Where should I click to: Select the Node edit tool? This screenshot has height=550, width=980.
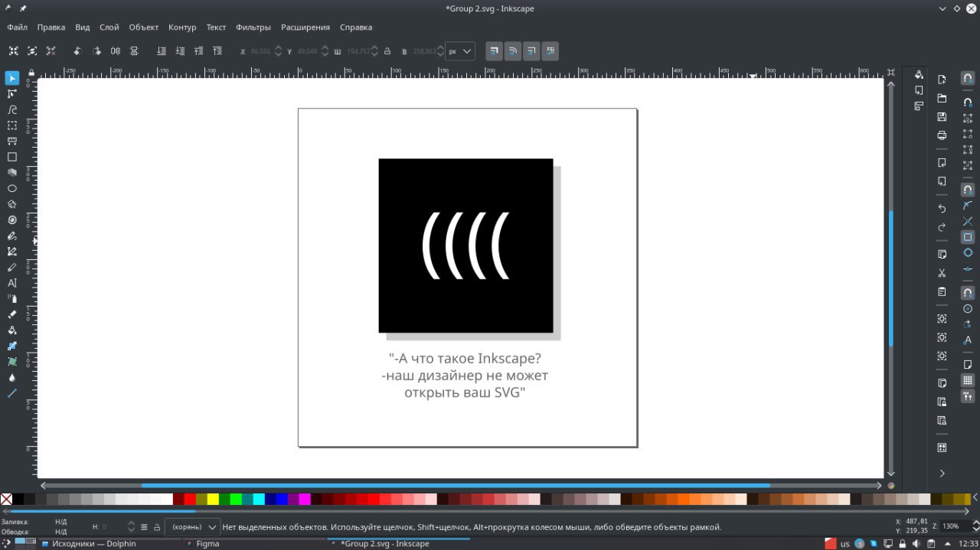pos(12,94)
